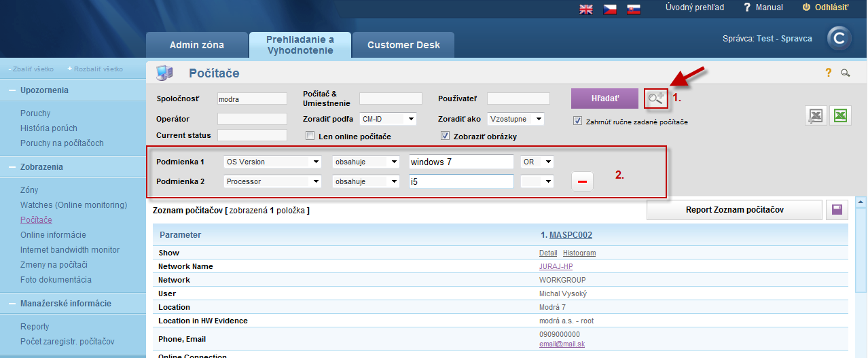Click the small magnifier icon in header
The height and width of the screenshot is (358, 868).
tap(846, 73)
